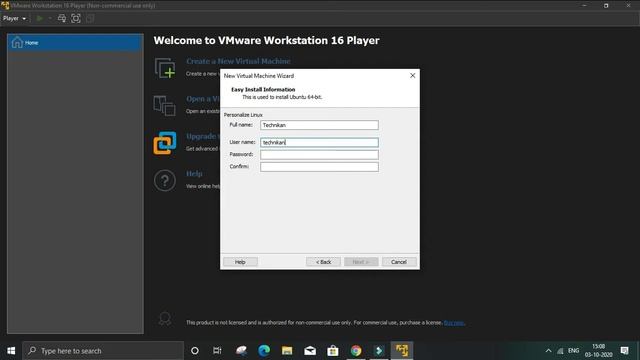
Task: Focus the Confirm password field
Action: (319, 167)
